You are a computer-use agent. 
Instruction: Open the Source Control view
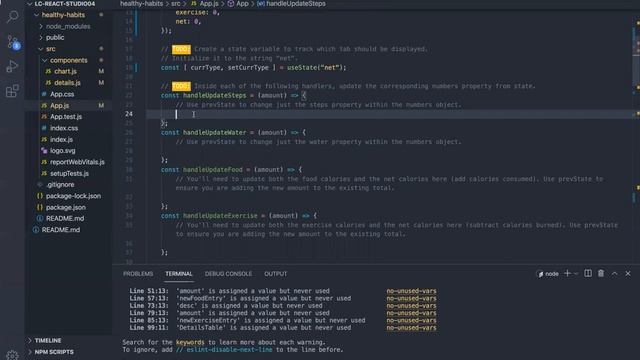click(13, 42)
